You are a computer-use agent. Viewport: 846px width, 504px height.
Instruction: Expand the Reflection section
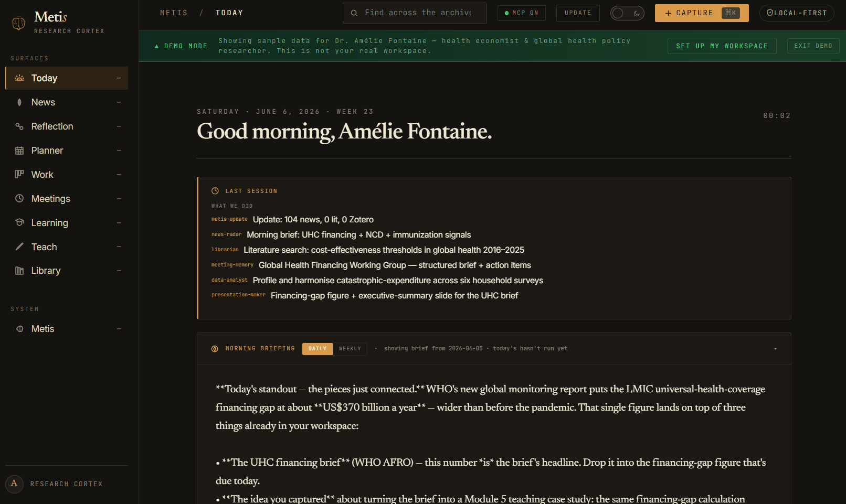119,126
